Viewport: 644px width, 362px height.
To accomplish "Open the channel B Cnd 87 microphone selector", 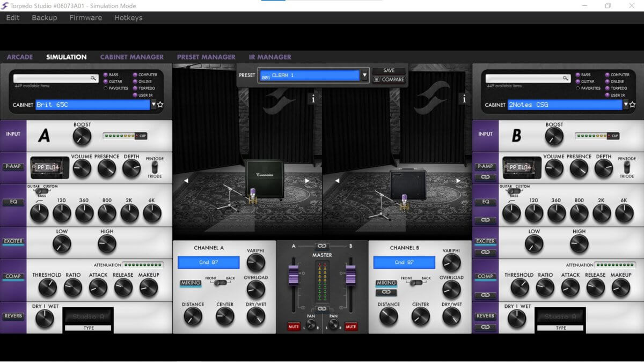I will (x=404, y=262).
